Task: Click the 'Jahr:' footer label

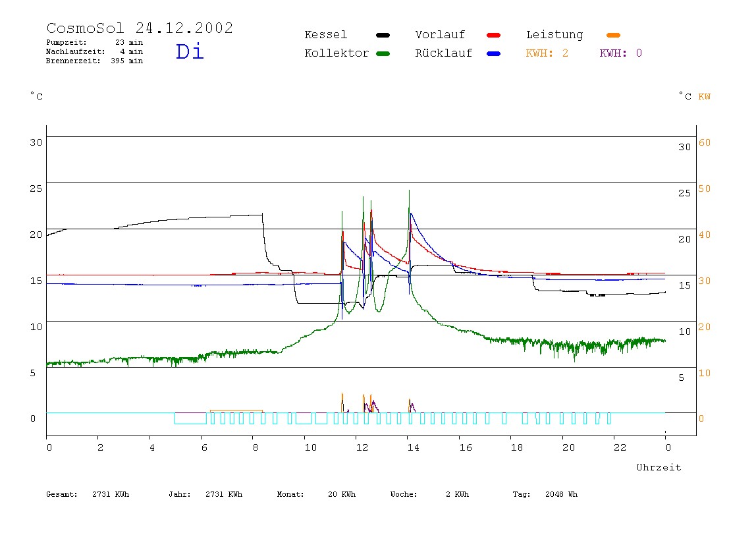Action: [180, 494]
